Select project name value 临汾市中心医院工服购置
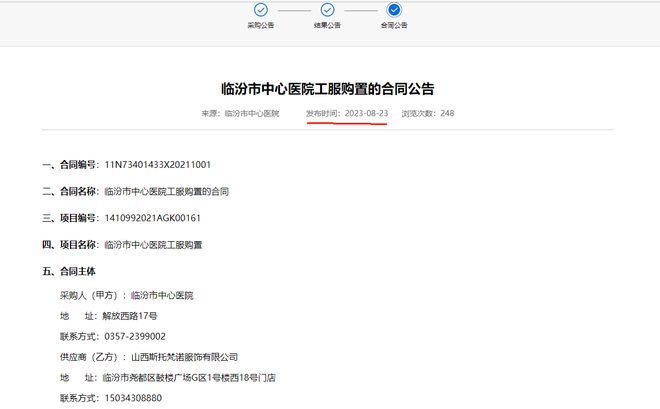 (x=153, y=245)
